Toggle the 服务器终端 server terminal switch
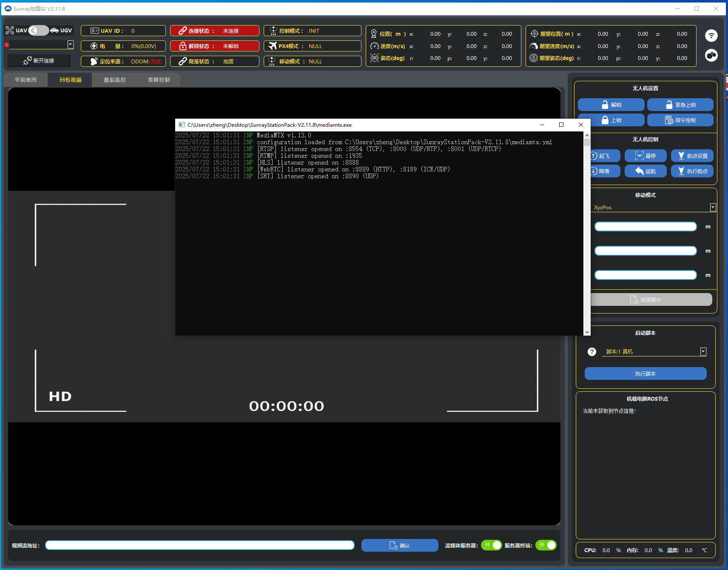 coord(546,545)
